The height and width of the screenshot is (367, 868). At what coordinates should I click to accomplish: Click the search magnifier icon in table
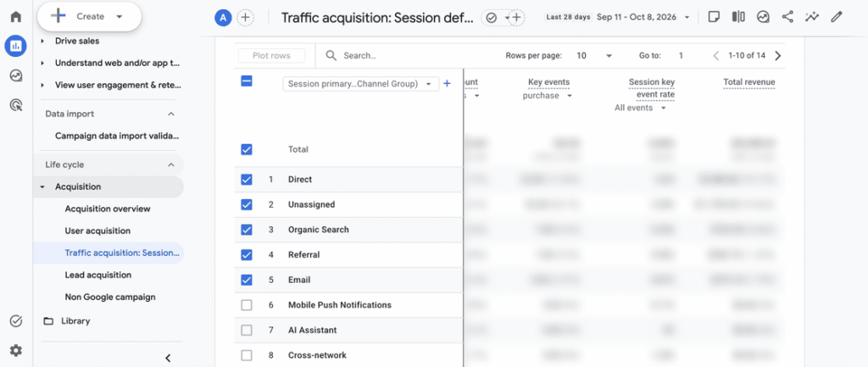coord(331,55)
